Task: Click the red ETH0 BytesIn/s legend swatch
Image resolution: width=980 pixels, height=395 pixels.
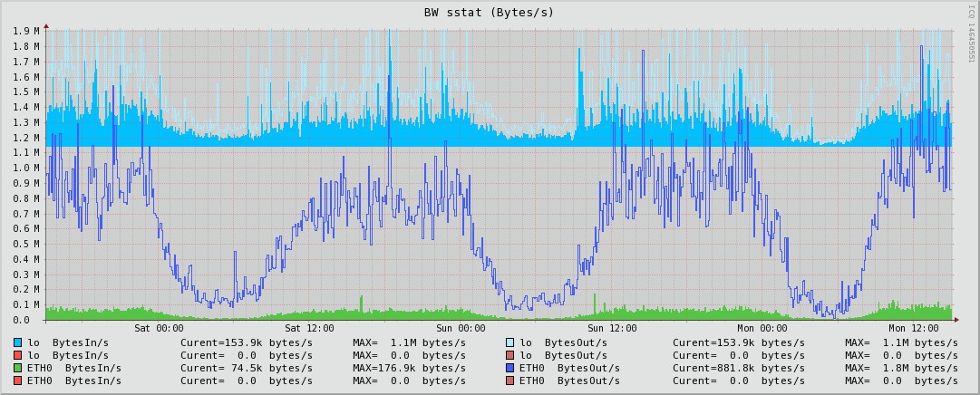Action: point(17,381)
